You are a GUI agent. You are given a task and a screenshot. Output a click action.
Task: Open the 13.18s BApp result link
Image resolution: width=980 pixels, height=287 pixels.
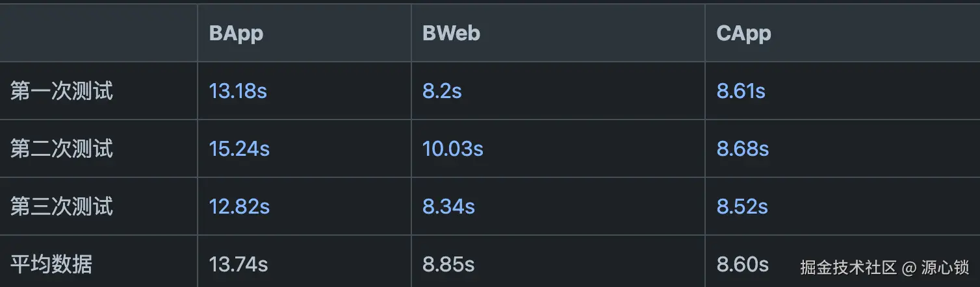point(238,91)
